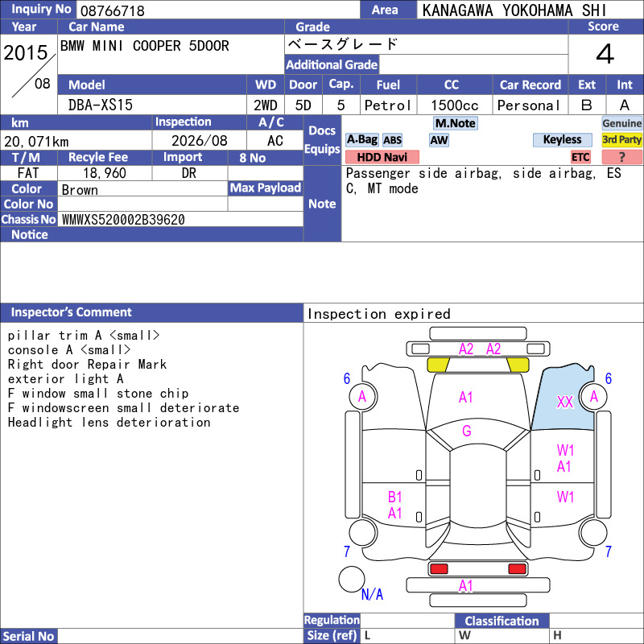Click engine size 1500cc
Viewport: 644px width, 644px height.
coord(455,105)
